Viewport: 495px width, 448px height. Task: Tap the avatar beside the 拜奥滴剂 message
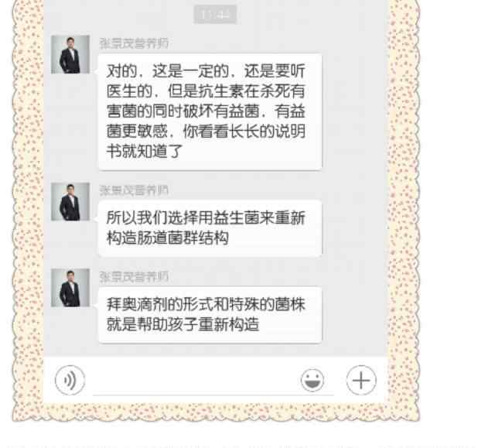pyautogui.click(x=70, y=288)
